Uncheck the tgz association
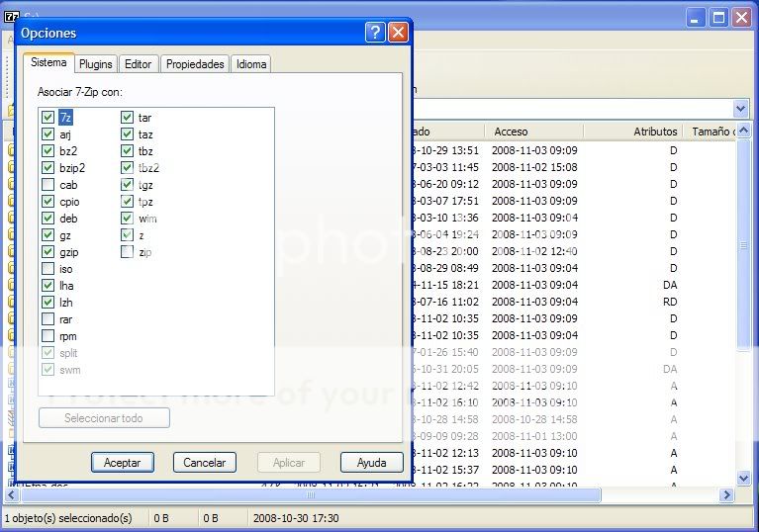Viewport: 759px width, 532px height. click(x=127, y=185)
